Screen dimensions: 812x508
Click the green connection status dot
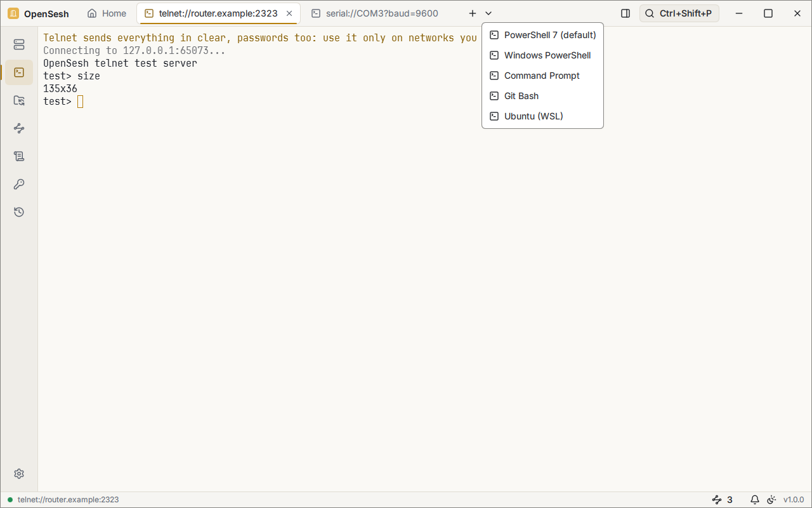(10, 500)
